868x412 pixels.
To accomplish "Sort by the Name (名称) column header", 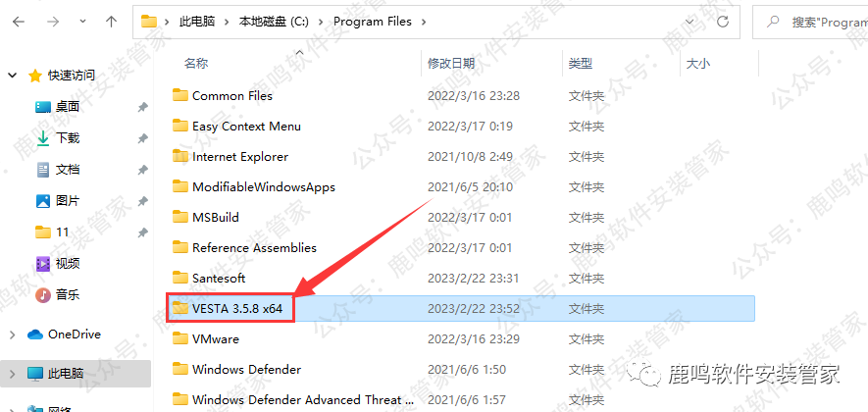I will pos(196,64).
